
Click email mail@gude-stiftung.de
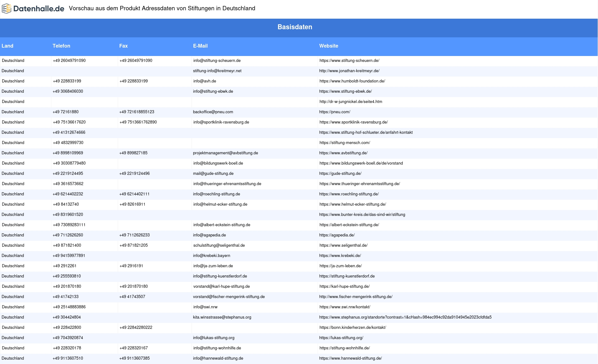(x=213, y=174)
